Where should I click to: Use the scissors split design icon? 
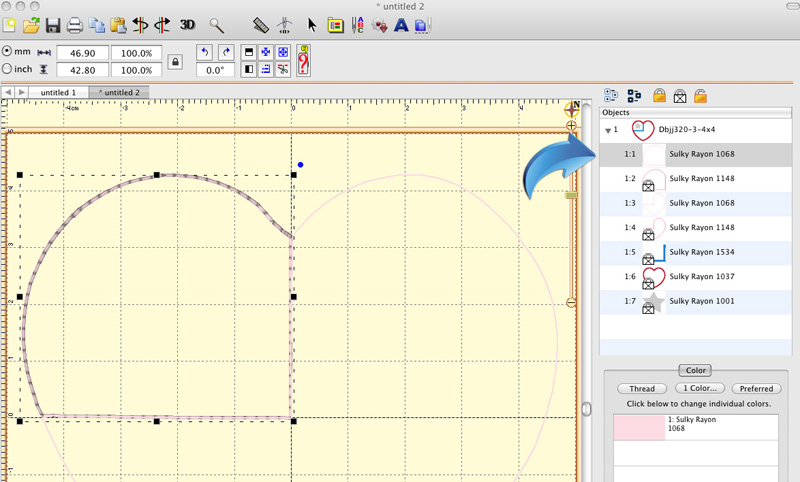(x=283, y=69)
